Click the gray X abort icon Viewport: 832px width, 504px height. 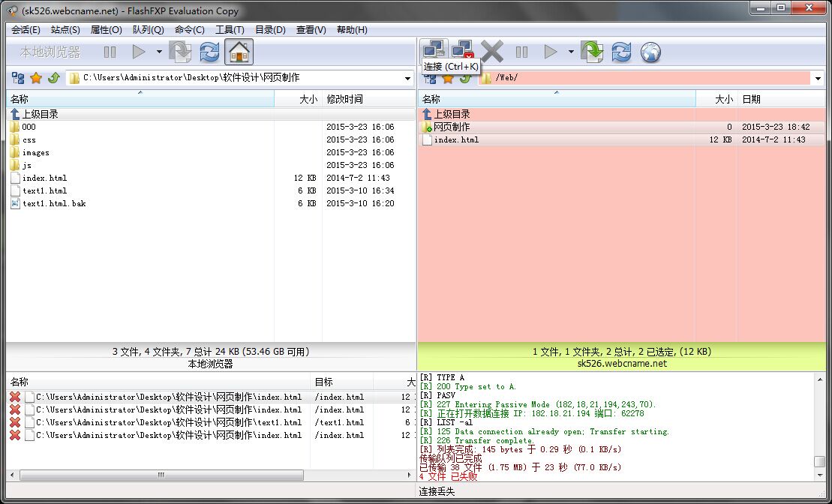[x=492, y=52]
